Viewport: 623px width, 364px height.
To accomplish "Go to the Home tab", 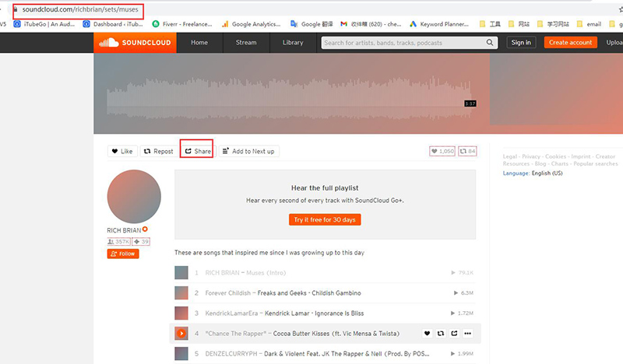I will coord(199,43).
